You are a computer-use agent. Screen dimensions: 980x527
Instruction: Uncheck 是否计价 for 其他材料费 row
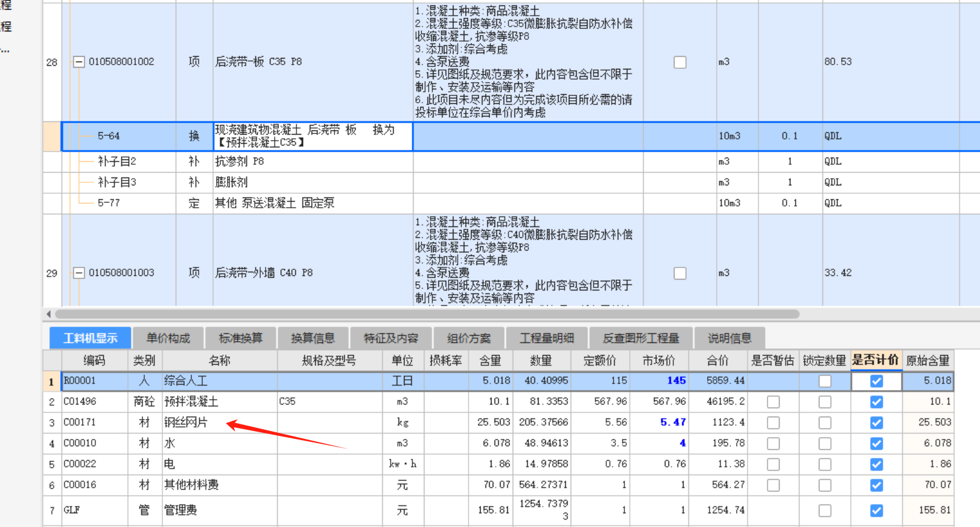tap(877, 485)
